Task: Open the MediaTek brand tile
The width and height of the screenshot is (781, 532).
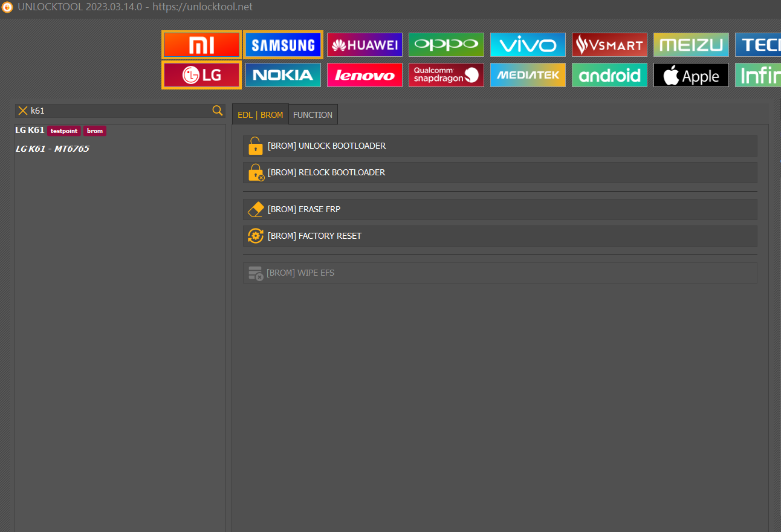Action: pos(528,75)
